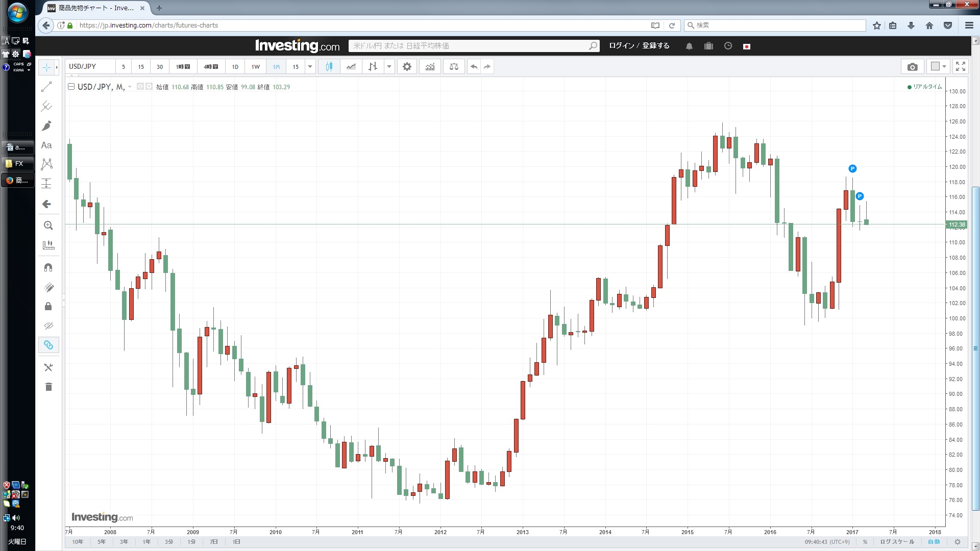The width and height of the screenshot is (980, 551).
Task: Toggle ログスケール log scale
Action: [897, 542]
